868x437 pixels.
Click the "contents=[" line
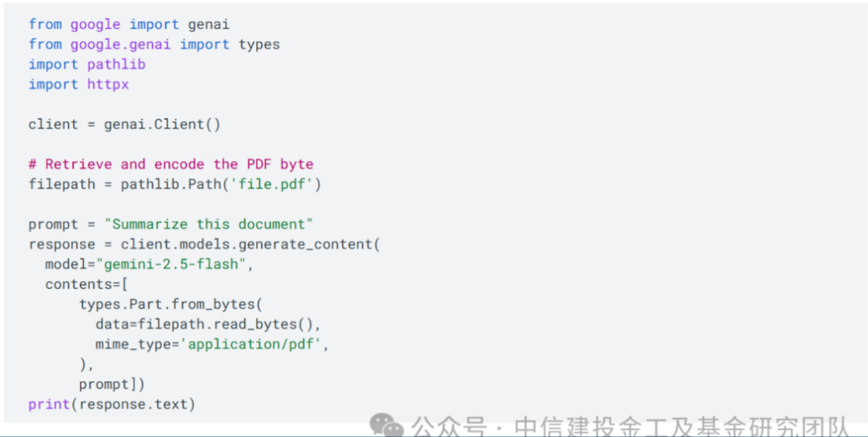click(x=86, y=284)
